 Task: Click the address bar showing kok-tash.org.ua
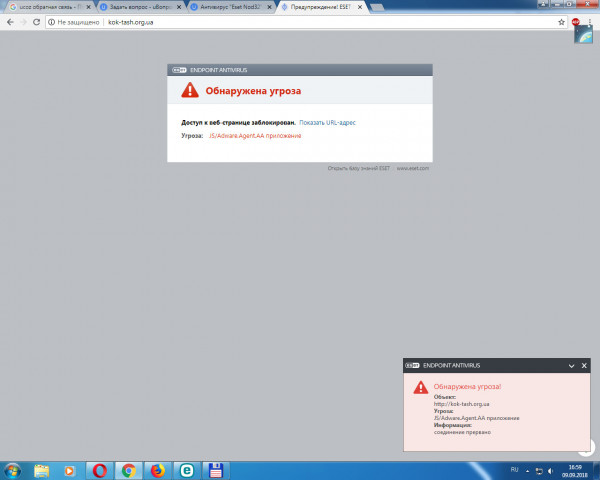[306, 22]
